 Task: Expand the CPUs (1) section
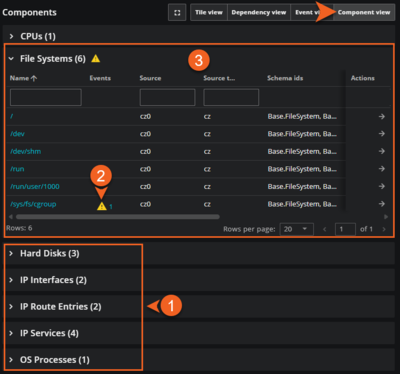[11, 36]
